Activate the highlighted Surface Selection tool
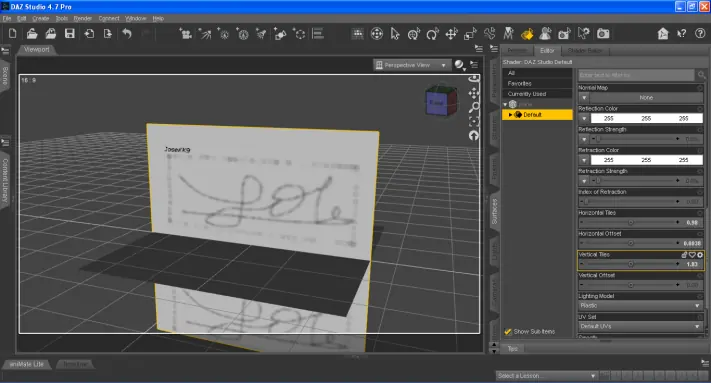 pyautogui.click(x=527, y=34)
